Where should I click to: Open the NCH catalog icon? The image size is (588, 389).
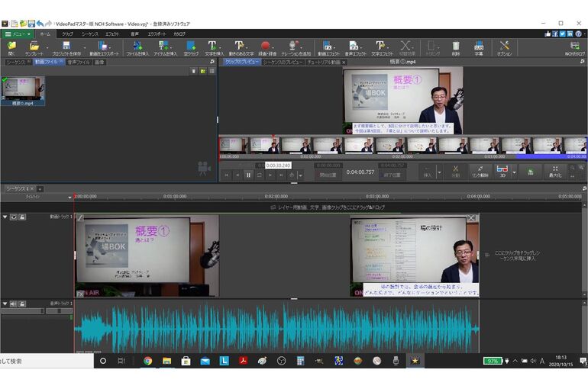574,48
